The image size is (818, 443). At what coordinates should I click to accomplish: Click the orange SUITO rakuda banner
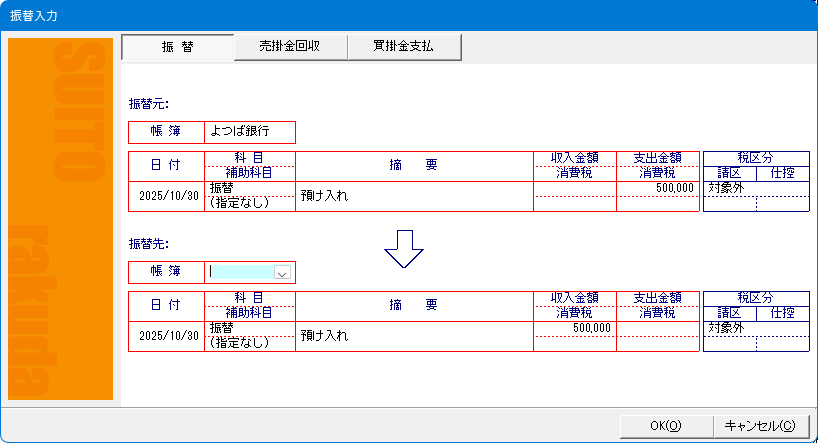pos(60,220)
